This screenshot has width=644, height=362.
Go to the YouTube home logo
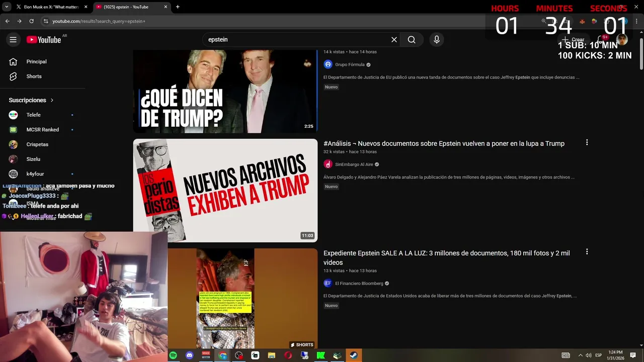(44, 40)
